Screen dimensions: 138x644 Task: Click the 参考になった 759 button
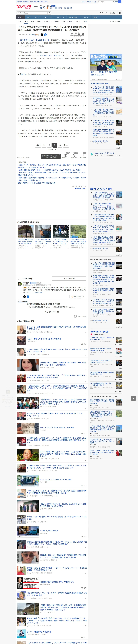click(x=78, y=297)
